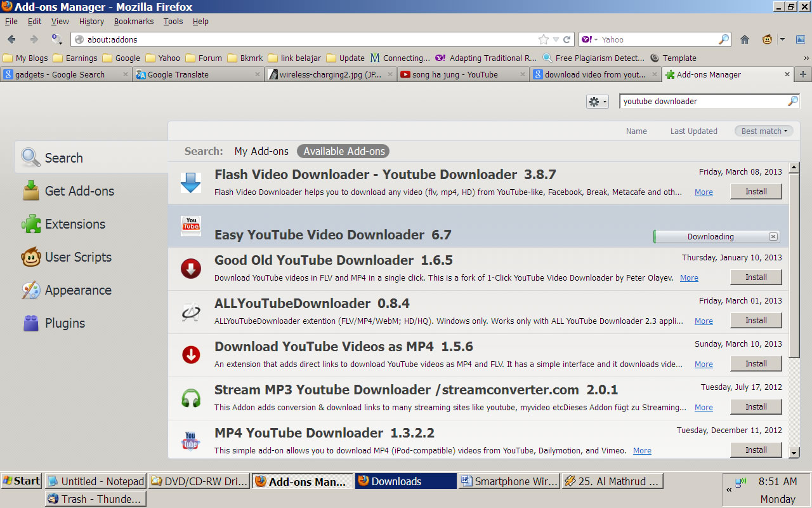This screenshot has height=508, width=812.
Task: Open the back/forward history dropdown
Action: 56,39
